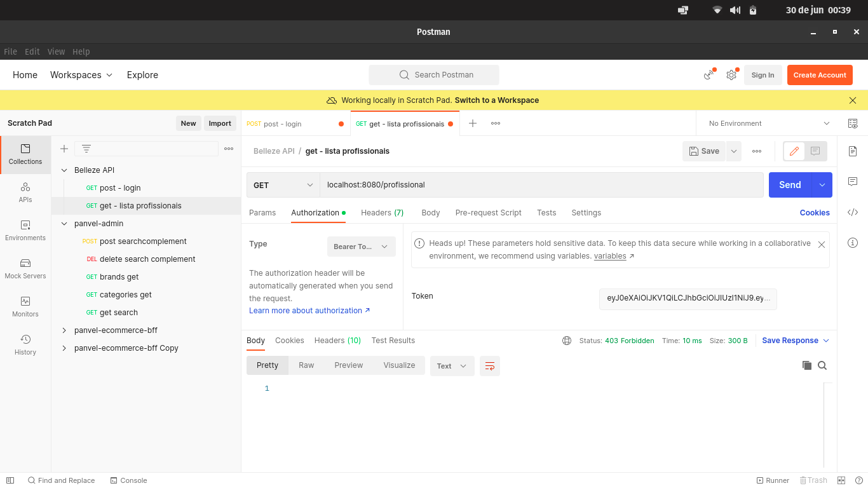Open the Monitors sidebar panel
This screenshot has height=488, width=868.
25,307
